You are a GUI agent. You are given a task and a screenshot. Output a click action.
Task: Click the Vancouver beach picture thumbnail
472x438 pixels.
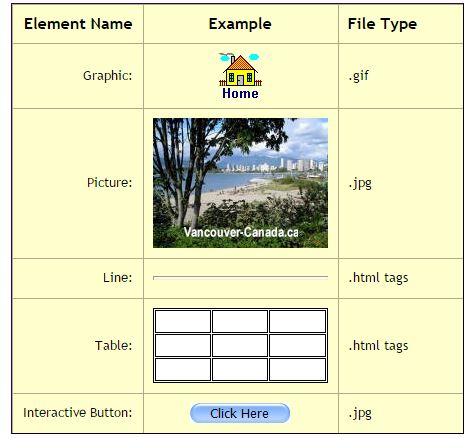[240, 183]
